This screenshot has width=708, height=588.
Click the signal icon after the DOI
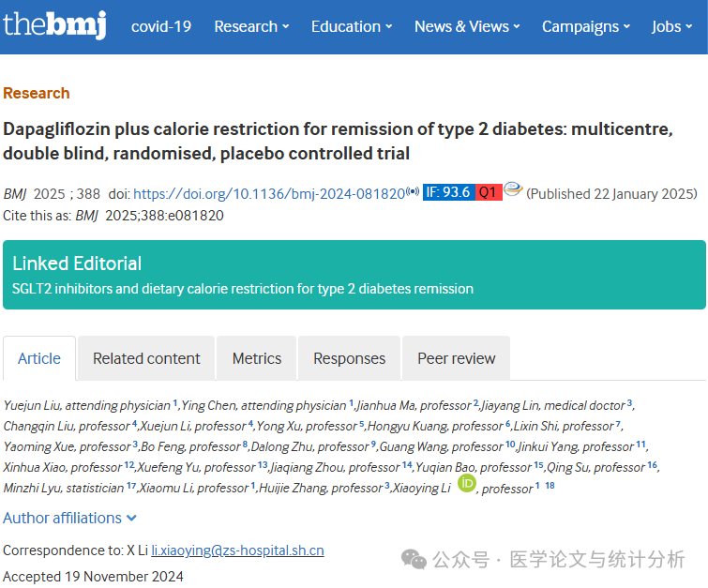point(413,193)
